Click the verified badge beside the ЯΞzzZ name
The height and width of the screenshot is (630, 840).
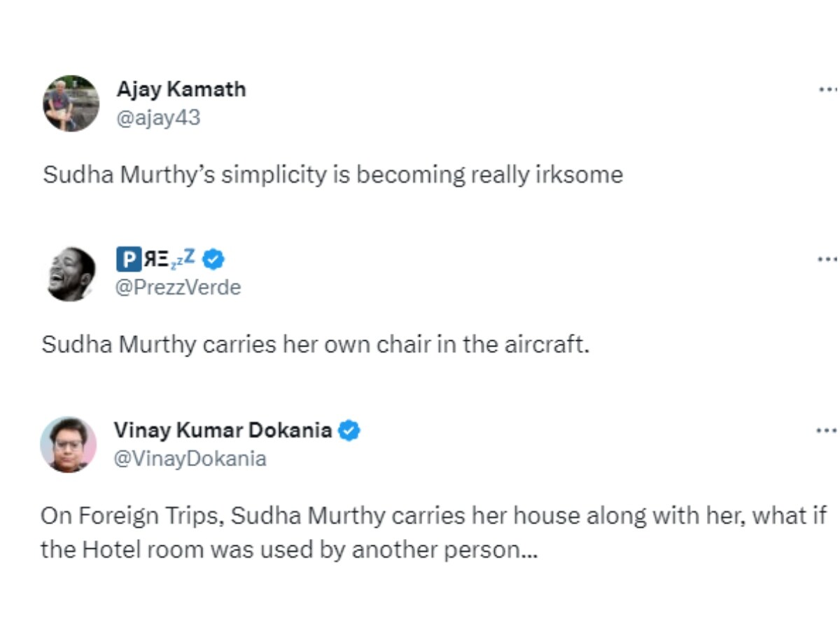213,260
